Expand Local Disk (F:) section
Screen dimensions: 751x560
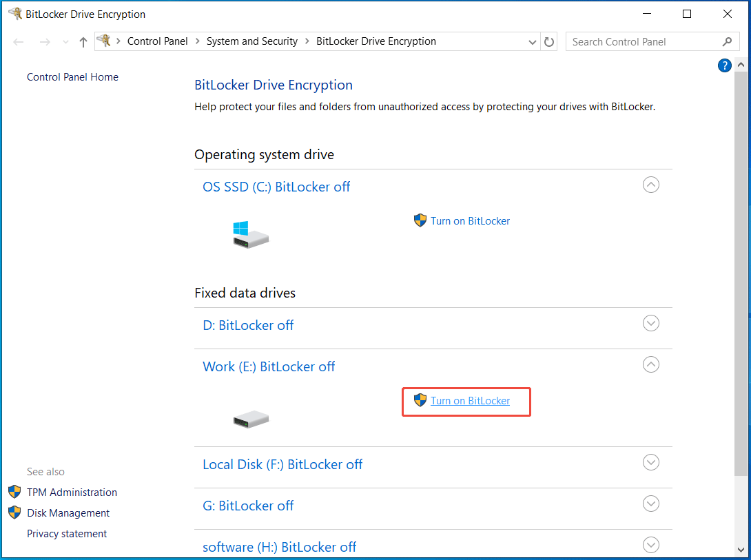point(651,462)
